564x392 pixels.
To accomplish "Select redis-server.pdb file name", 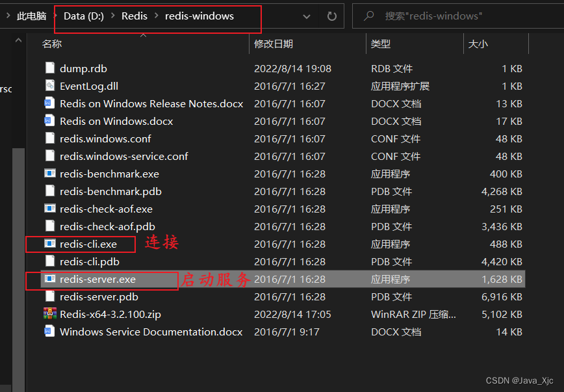I will (99, 296).
